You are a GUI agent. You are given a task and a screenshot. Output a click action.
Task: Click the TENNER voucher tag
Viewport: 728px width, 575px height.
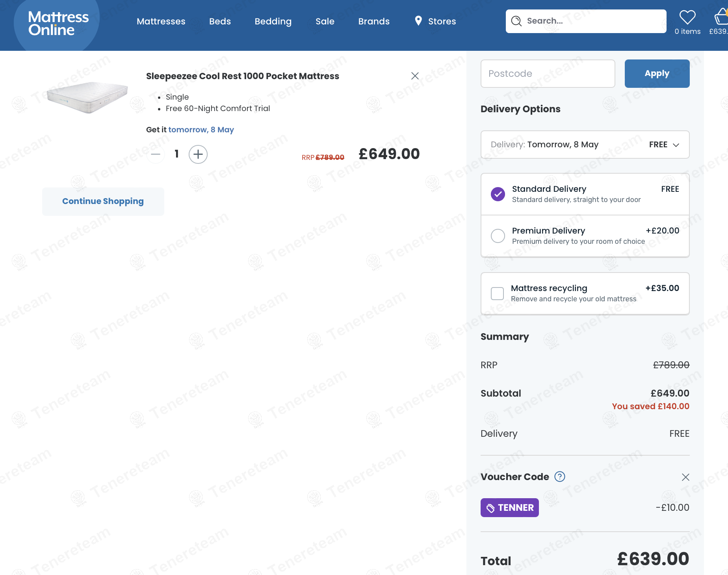point(510,508)
